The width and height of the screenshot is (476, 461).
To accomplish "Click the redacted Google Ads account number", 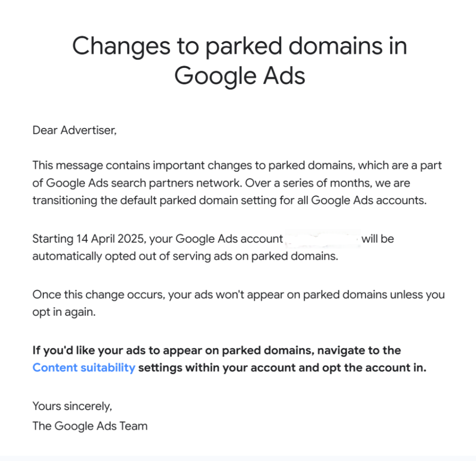I will click(322, 239).
